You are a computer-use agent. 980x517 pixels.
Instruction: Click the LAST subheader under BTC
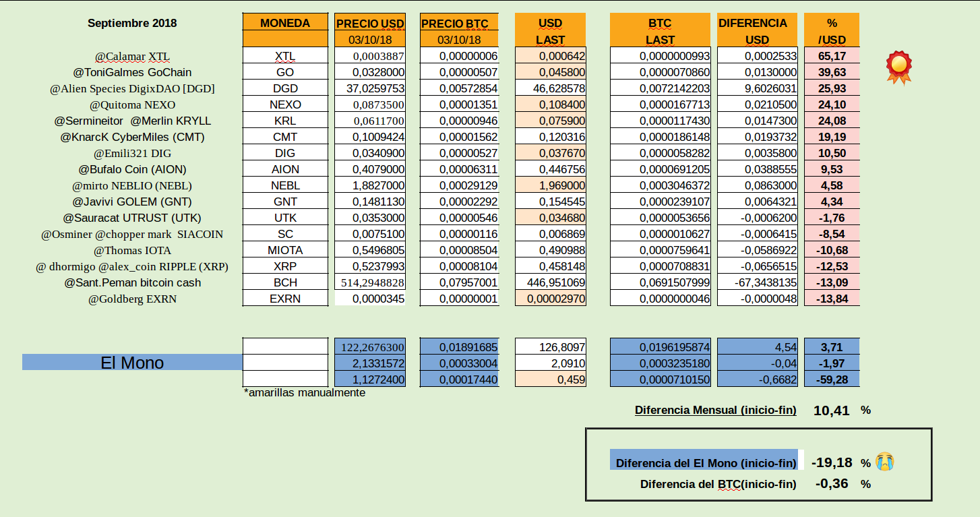tap(660, 40)
